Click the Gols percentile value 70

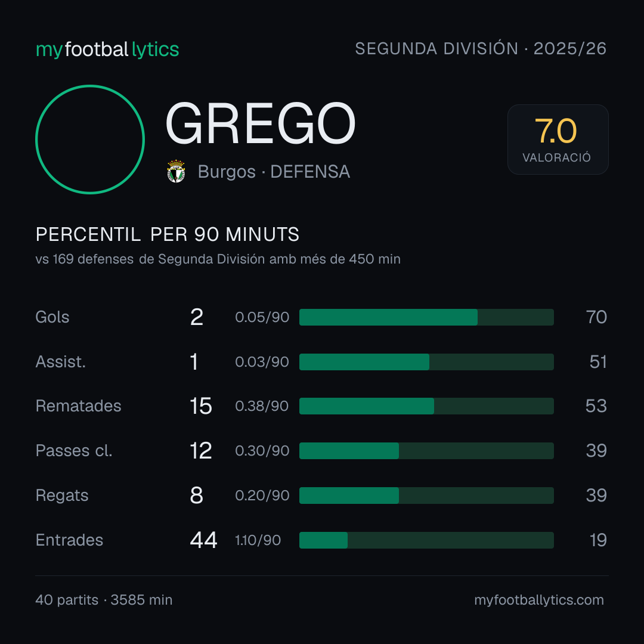(x=596, y=317)
